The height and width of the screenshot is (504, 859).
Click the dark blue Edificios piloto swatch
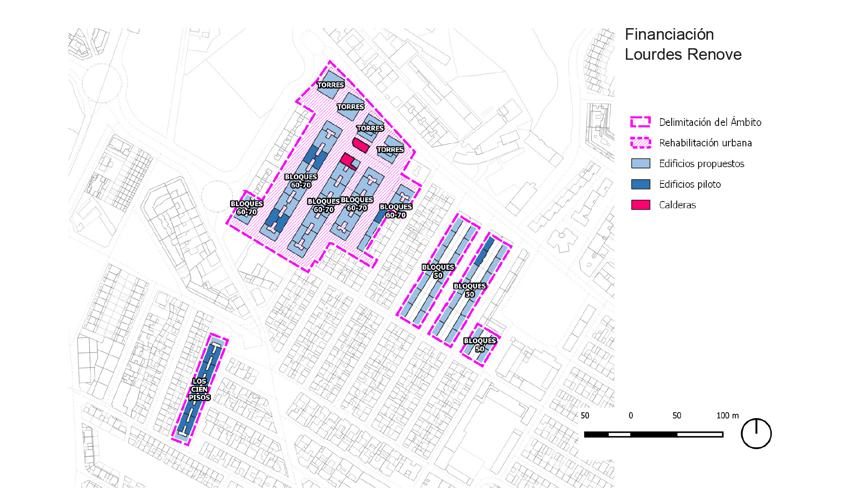[641, 184]
